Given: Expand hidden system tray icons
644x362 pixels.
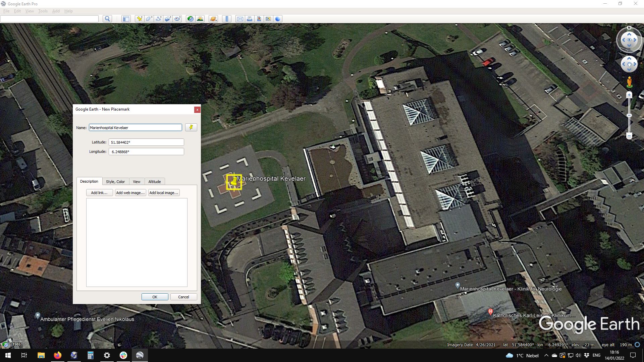Looking at the screenshot, I should pyautogui.click(x=546, y=355).
